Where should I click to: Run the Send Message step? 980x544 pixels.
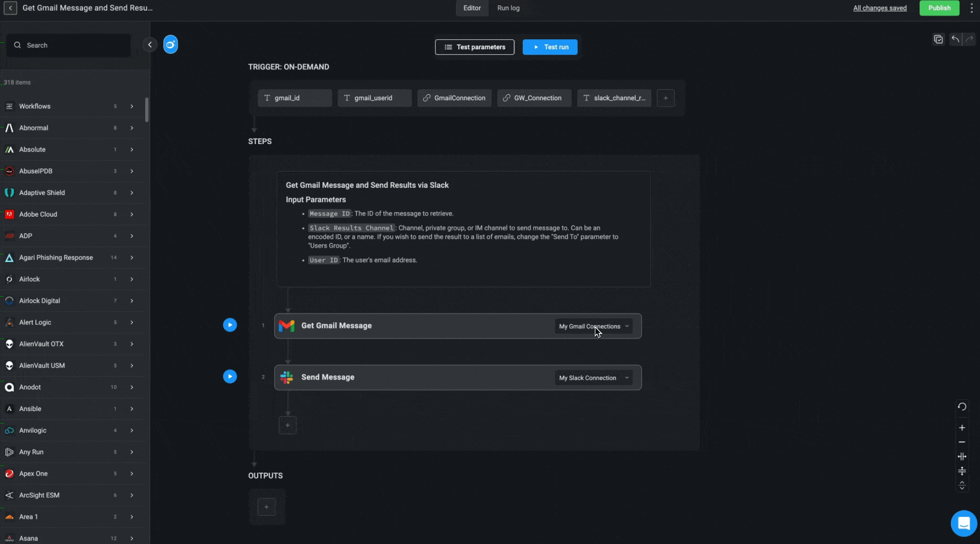pos(230,376)
